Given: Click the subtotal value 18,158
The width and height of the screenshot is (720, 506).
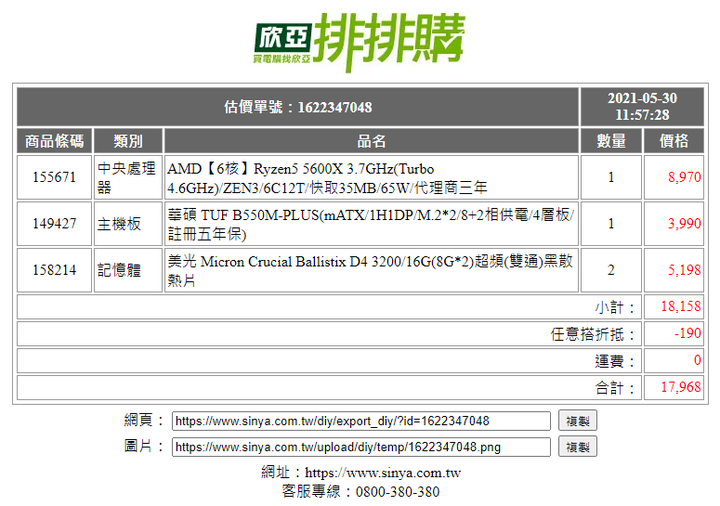Looking at the screenshot, I should [x=681, y=306].
